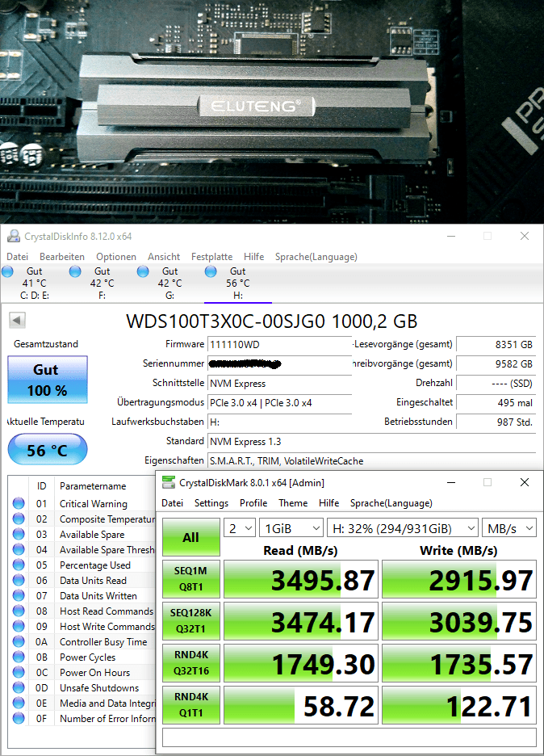Click the status orb for Data Units Read
This screenshot has width=544, height=756.
click(x=19, y=580)
